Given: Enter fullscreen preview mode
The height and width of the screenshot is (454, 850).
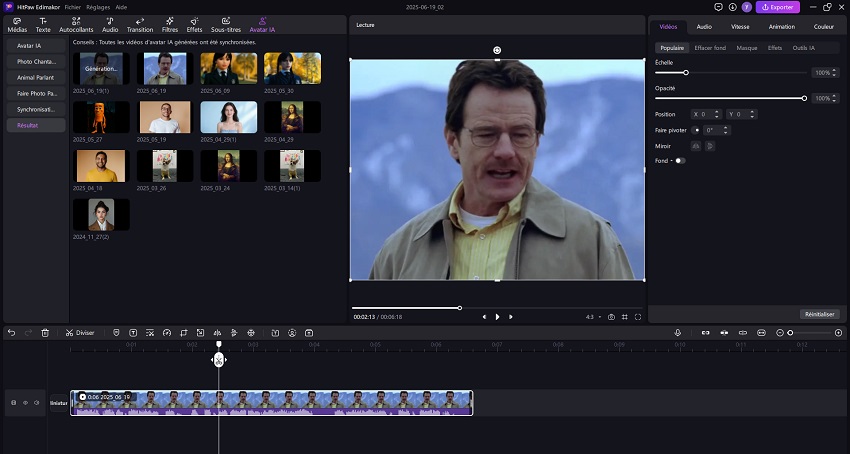Looking at the screenshot, I should (638, 317).
